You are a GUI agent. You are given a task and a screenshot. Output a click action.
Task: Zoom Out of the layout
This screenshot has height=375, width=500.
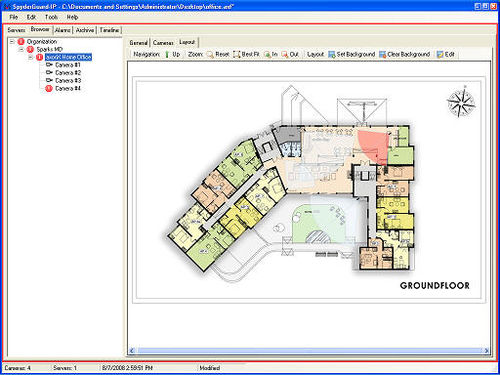285,54
